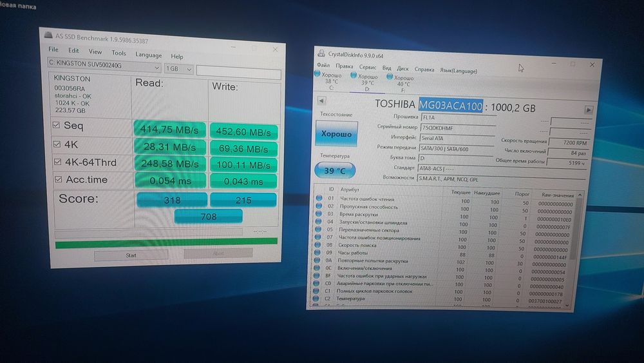Click the previous disk arrow button
The height and width of the screenshot is (363, 644).
click(x=321, y=101)
